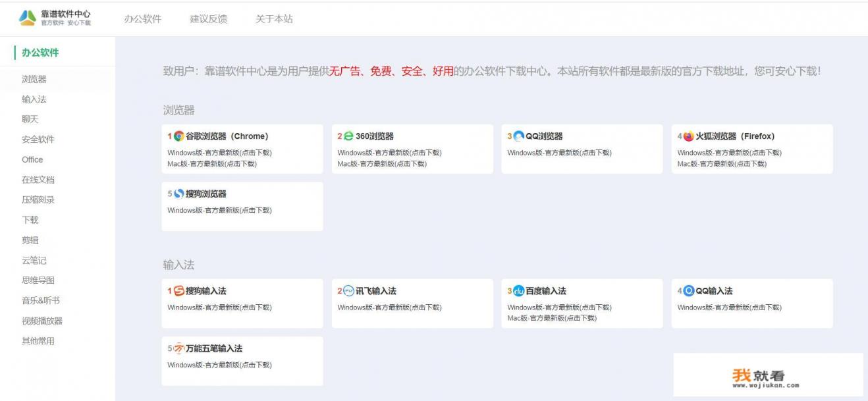Click the 浏览器 section heading
The height and width of the screenshot is (401, 868).
tap(179, 111)
